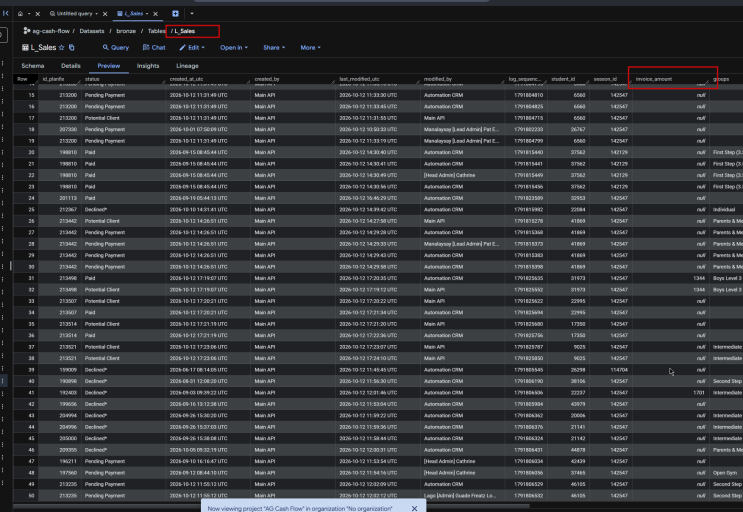Select 'Lago [Admin] Guade Freatz' cell

(462, 495)
